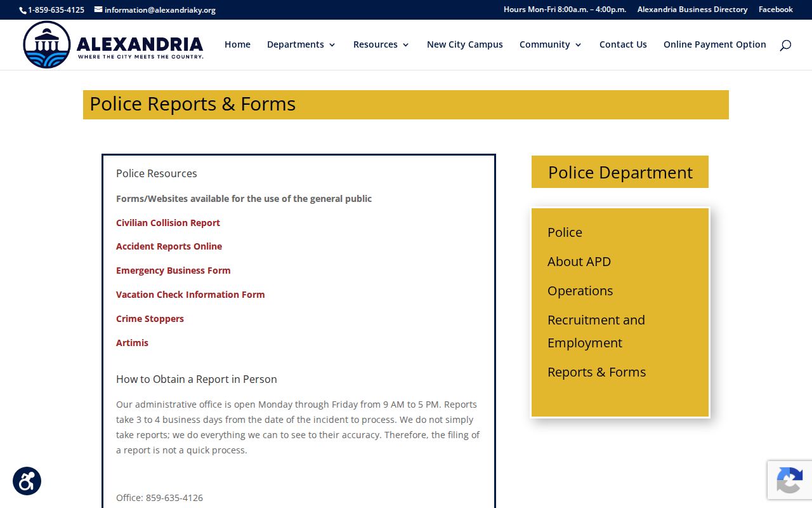Open the Artimis link
Screen dimensions: 812x508
point(132,343)
